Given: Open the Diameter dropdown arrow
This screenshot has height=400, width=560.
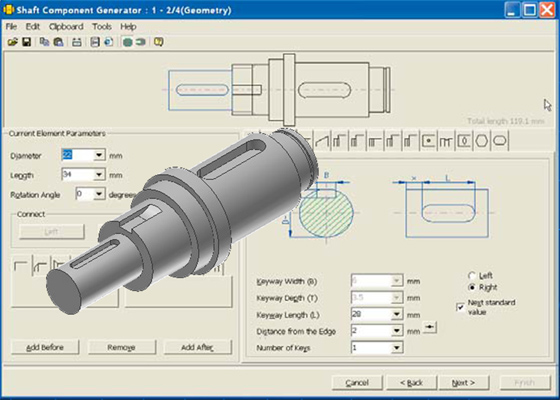Looking at the screenshot, I should point(99,155).
